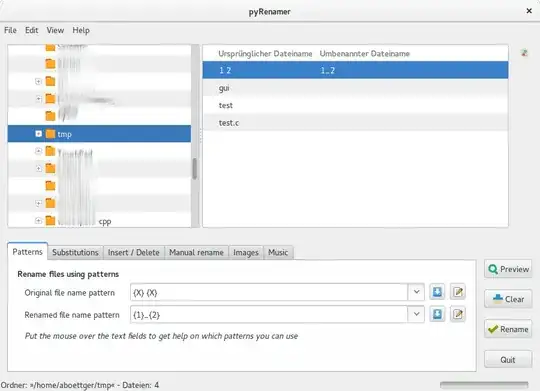Click in the renamed file name pattern field
540x391 pixels.
tap(269, 314)
